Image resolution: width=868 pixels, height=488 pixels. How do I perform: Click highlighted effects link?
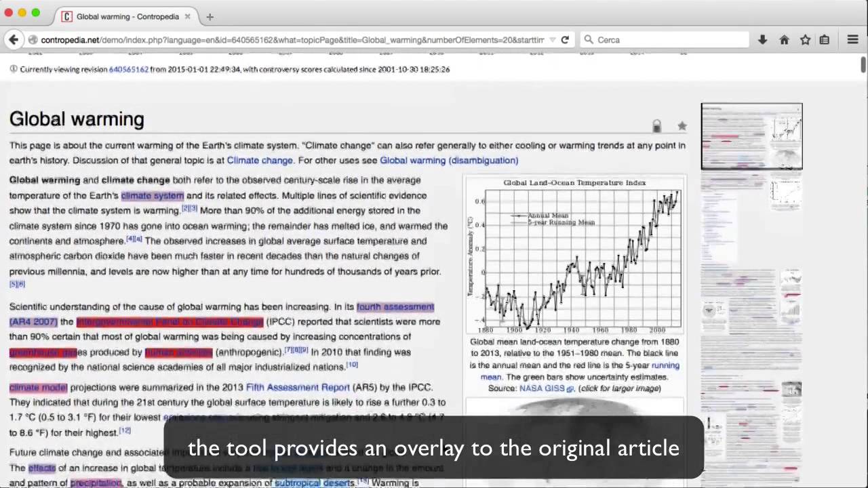(42, 468)
